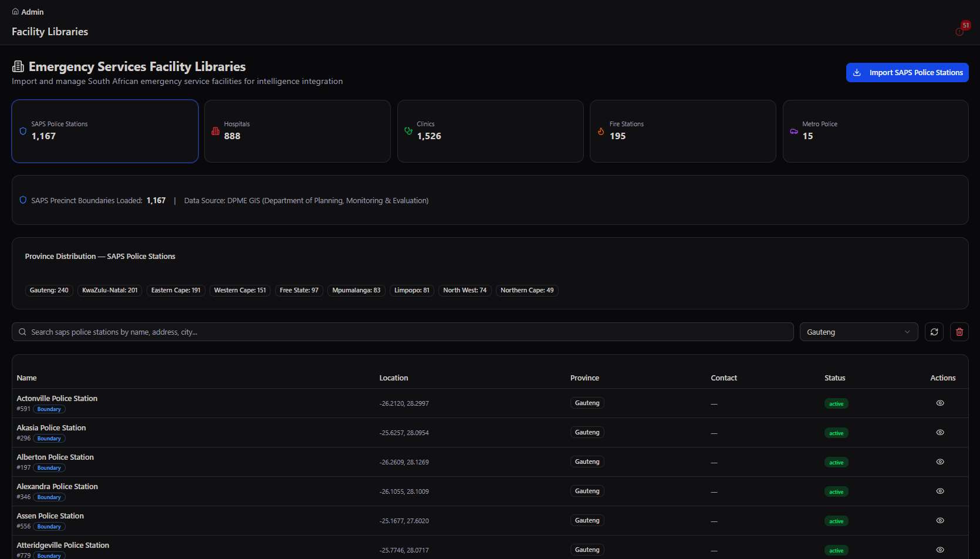Open notifications alert icon with 51 badge
Viewport: 980px width, 559px height.
click(959, 32)
